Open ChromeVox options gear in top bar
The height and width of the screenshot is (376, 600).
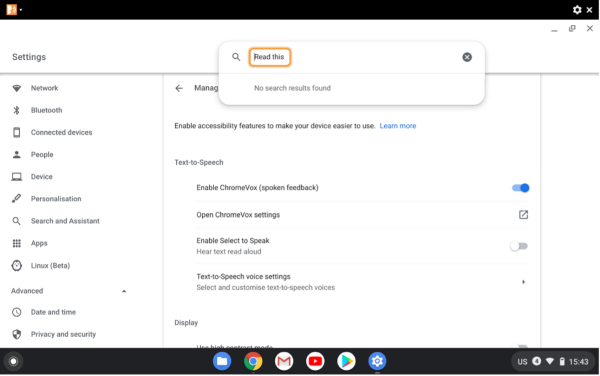[577, 10]
